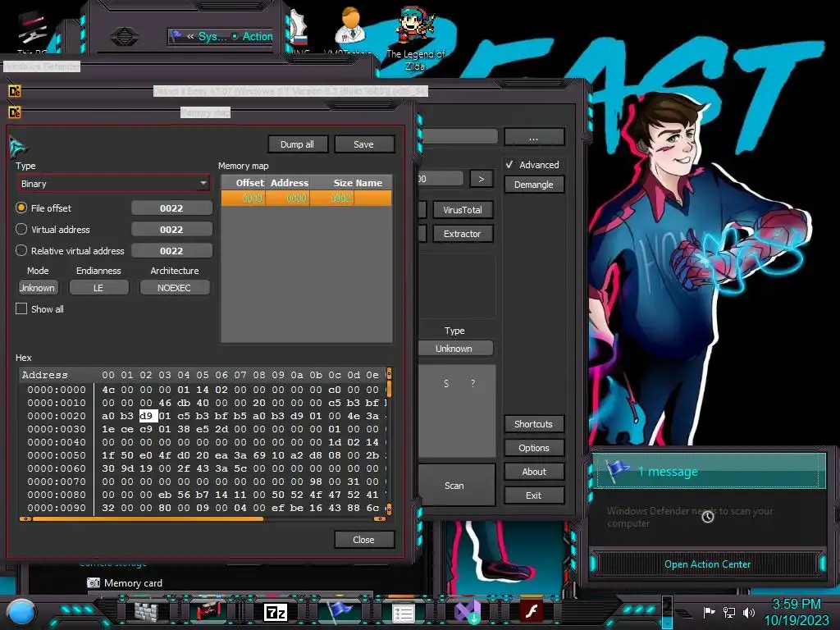The image size is (840, 630).
Task: Open 7-Zip from the taskbar
Action: click(276, 612)
